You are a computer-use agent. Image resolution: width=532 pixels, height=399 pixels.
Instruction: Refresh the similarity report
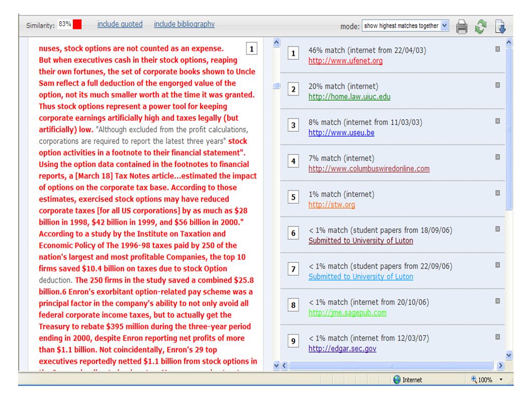[x=480, y=27]
